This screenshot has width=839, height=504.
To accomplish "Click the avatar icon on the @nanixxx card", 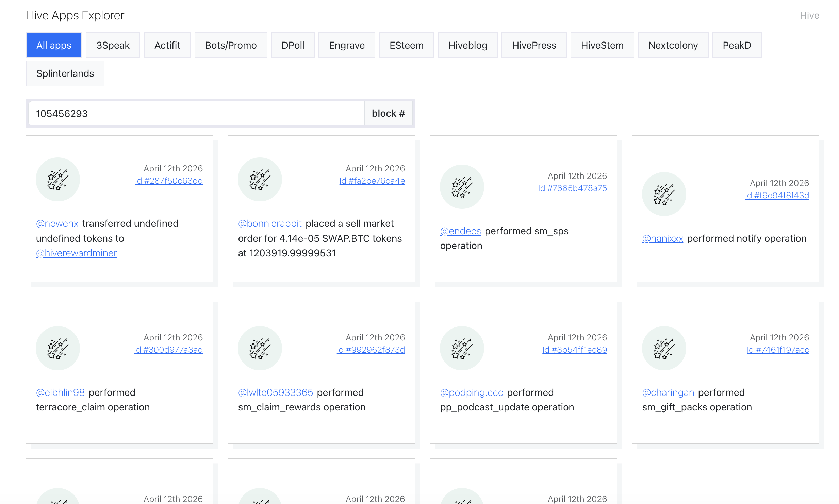I will pos(664,194).
